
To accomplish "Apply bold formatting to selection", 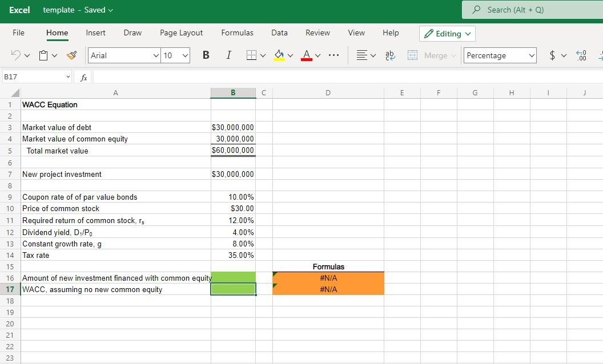I will 206,55.
